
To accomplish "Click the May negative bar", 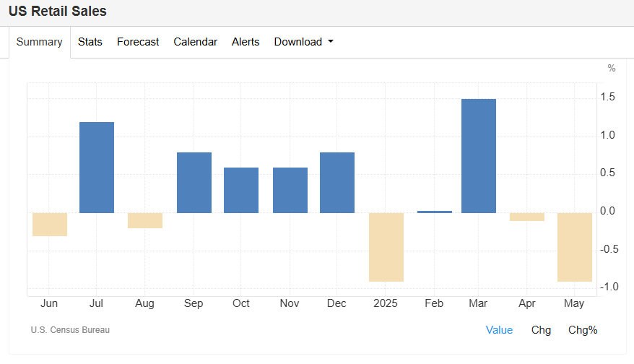I will pos(575,247).
